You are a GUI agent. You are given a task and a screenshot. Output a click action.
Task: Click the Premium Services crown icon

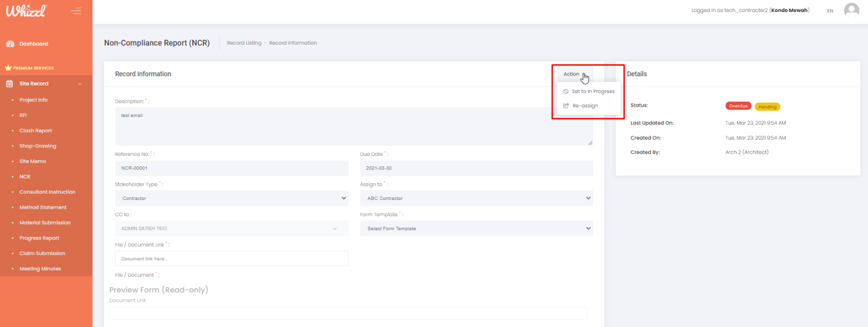point(8,68)
